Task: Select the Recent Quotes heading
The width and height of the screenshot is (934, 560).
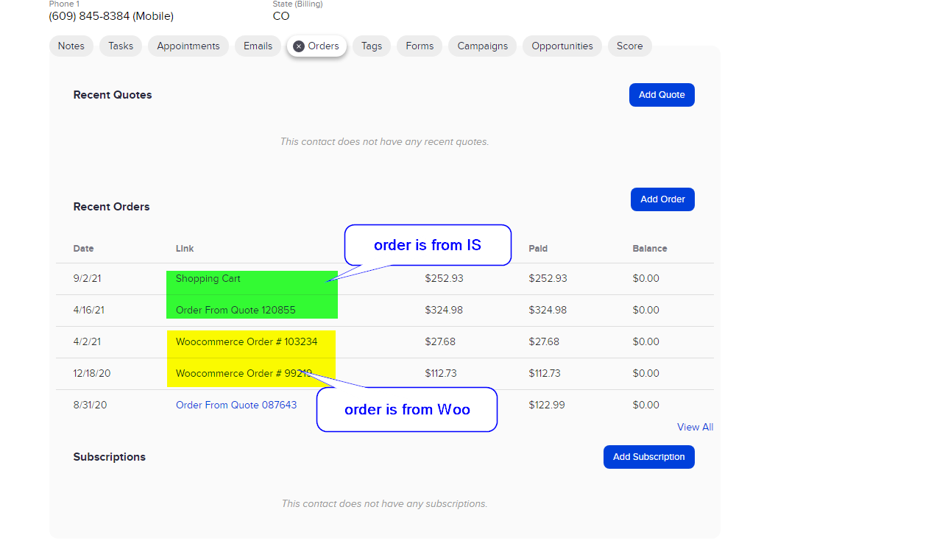Action: 113,95
